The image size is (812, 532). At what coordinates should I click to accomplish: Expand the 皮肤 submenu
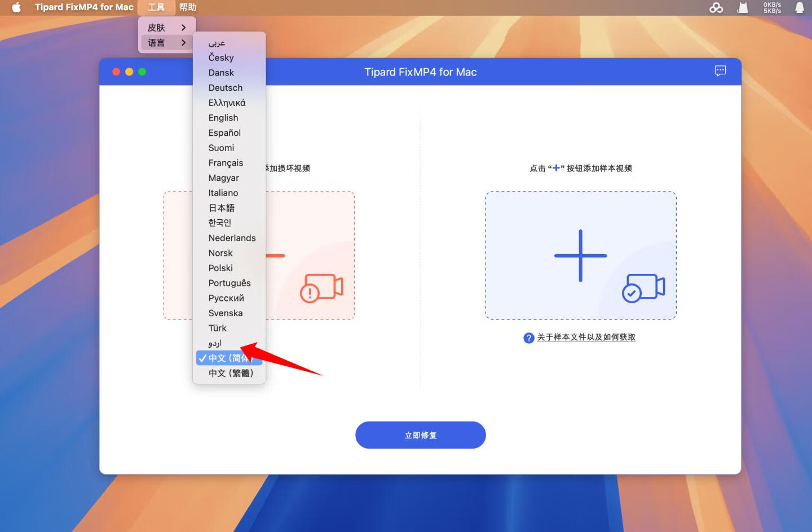(x=167, y=28)
